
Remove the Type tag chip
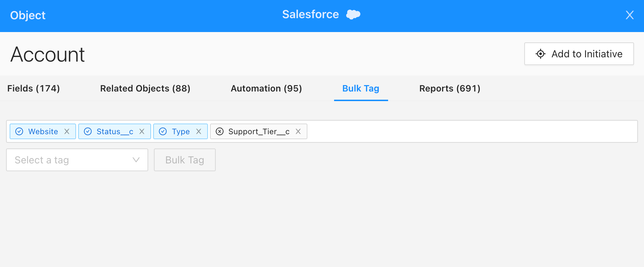pos(199,131)
